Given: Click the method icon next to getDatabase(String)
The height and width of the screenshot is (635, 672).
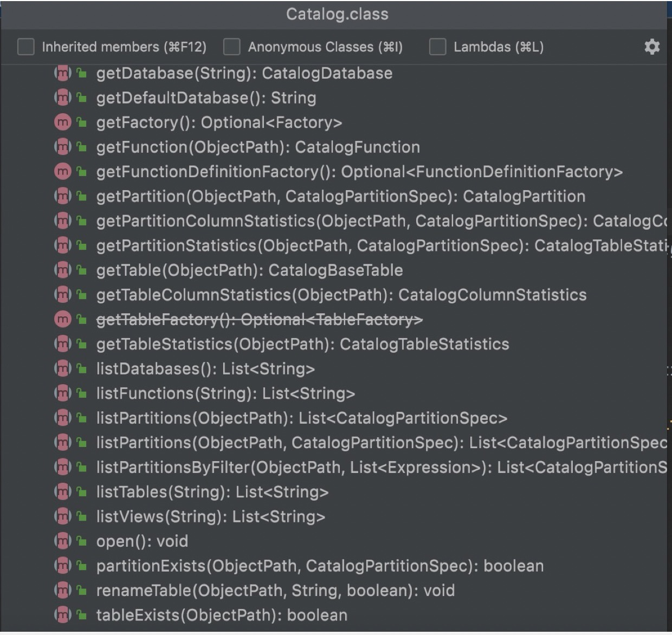Looking at the screenshot, I should [63, 73].
